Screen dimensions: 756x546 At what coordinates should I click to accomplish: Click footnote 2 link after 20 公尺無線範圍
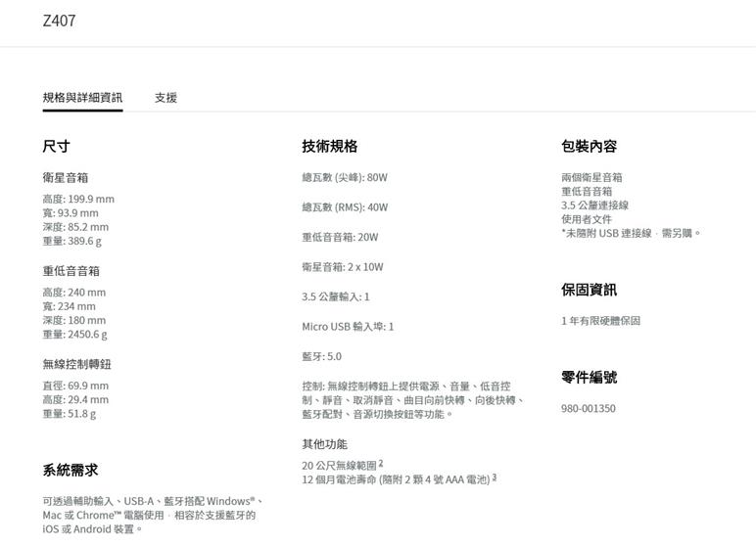381,464
